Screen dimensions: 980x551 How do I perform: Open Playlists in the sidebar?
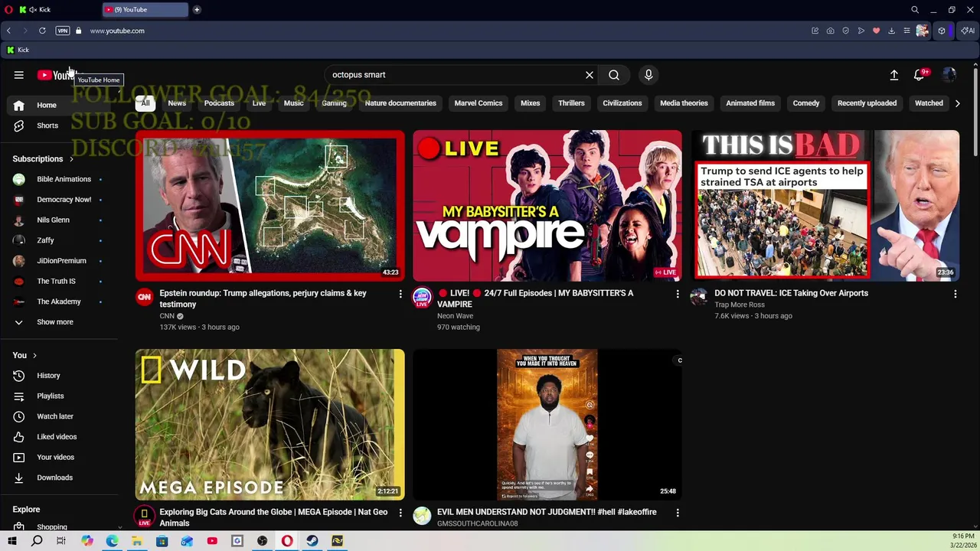60,396
